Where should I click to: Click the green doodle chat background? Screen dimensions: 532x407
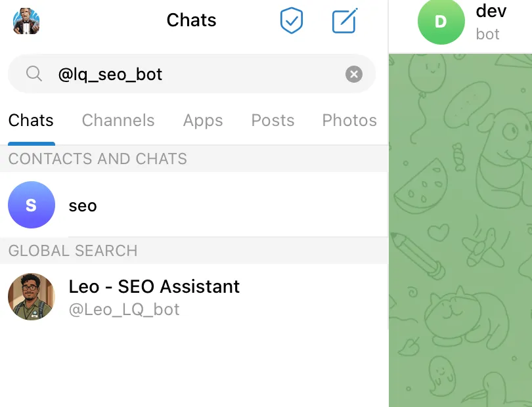tap(460, 230)
